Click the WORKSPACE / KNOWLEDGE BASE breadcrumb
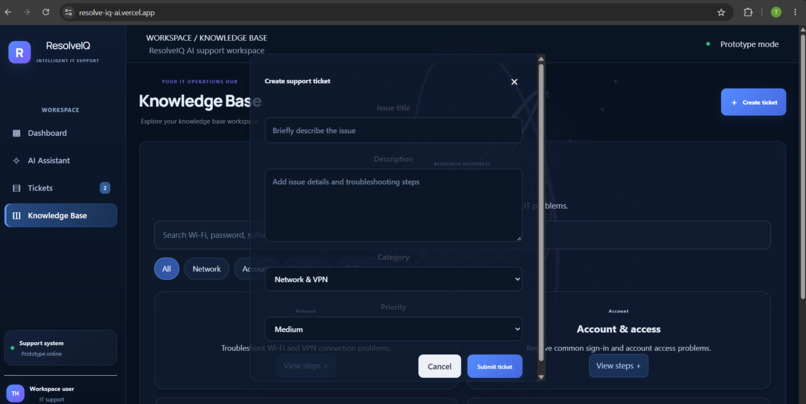Viewport: 806px width, 404px height. pos(206,38)
